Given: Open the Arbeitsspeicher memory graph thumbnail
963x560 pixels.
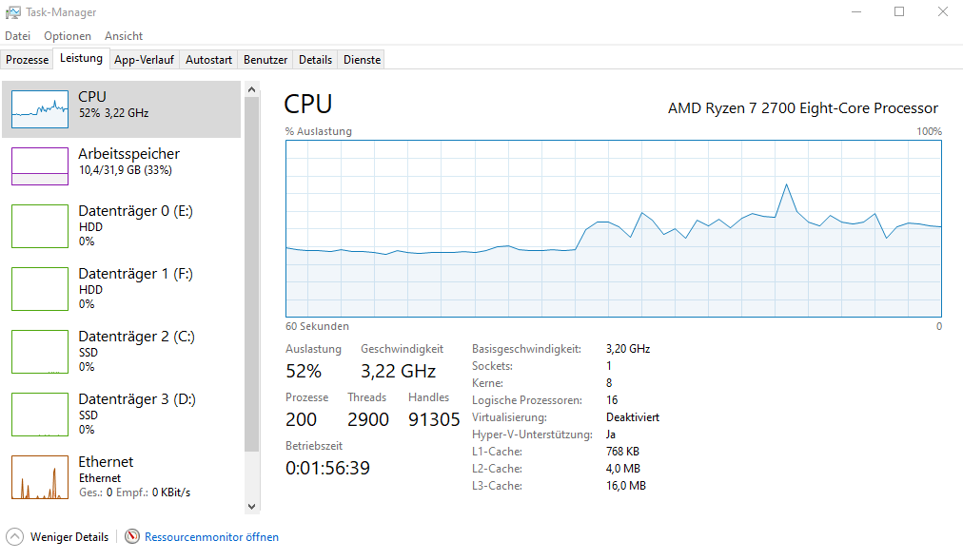Looking at the screenshot, I should 40,166.
